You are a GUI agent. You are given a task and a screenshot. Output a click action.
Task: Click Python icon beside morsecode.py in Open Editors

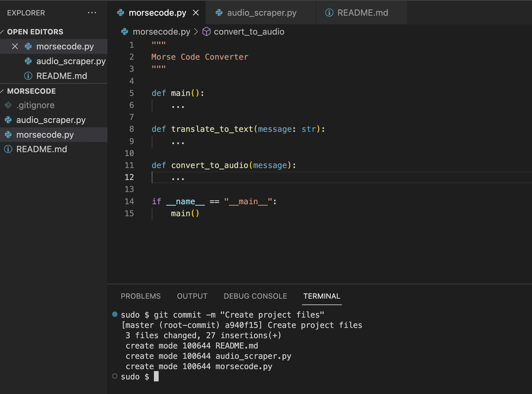28,46
